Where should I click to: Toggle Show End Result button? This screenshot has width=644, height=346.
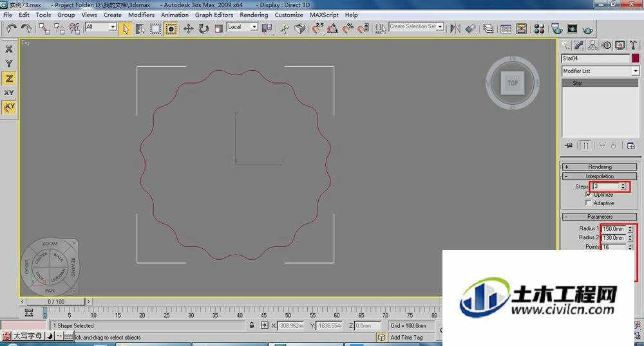[586, 145]
